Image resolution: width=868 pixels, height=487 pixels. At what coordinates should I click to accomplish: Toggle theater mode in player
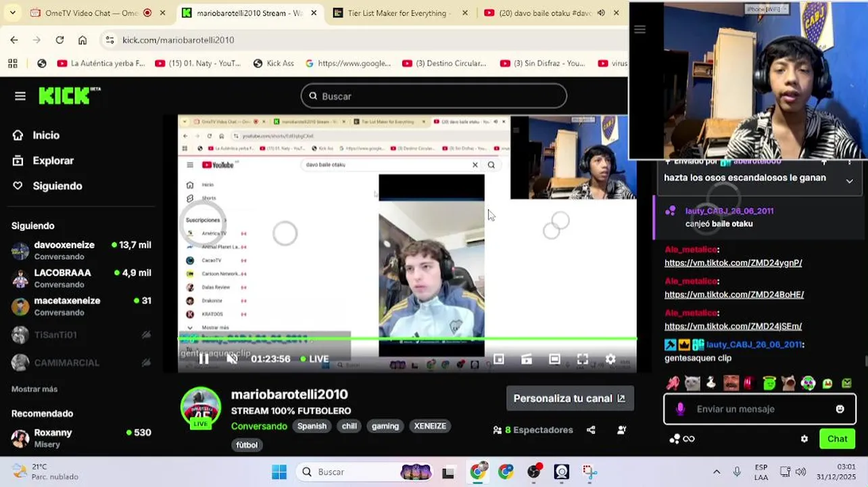(554, 359)
